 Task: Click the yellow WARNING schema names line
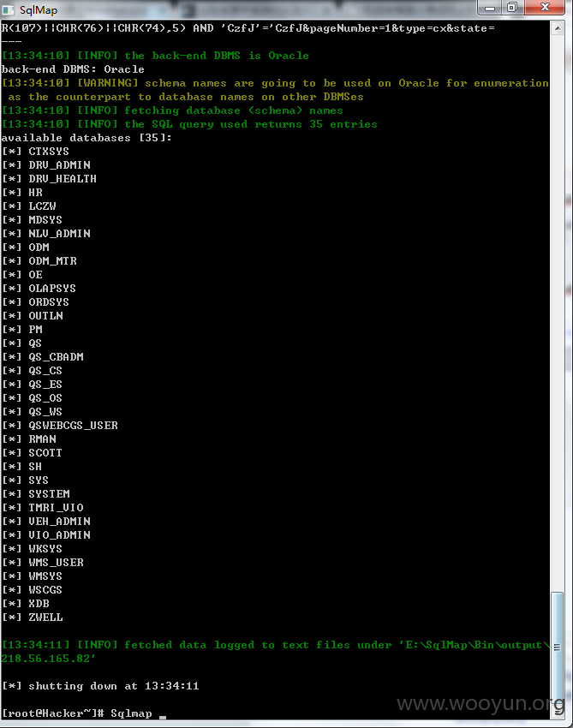[x=275, y=90]
